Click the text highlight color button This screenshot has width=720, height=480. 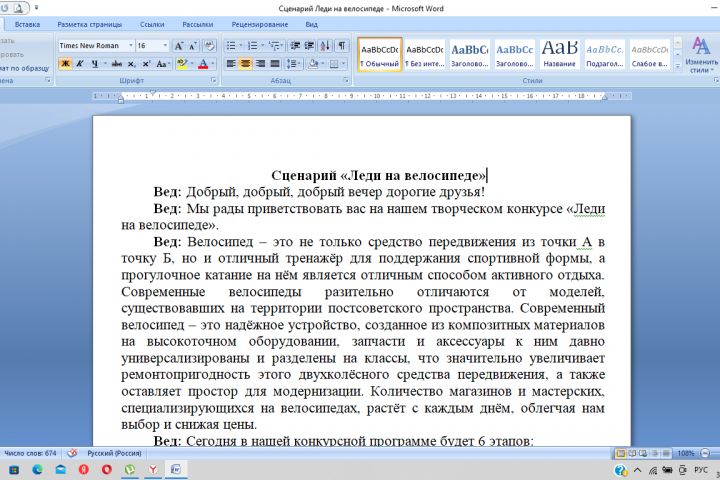[x=182, y=64]
